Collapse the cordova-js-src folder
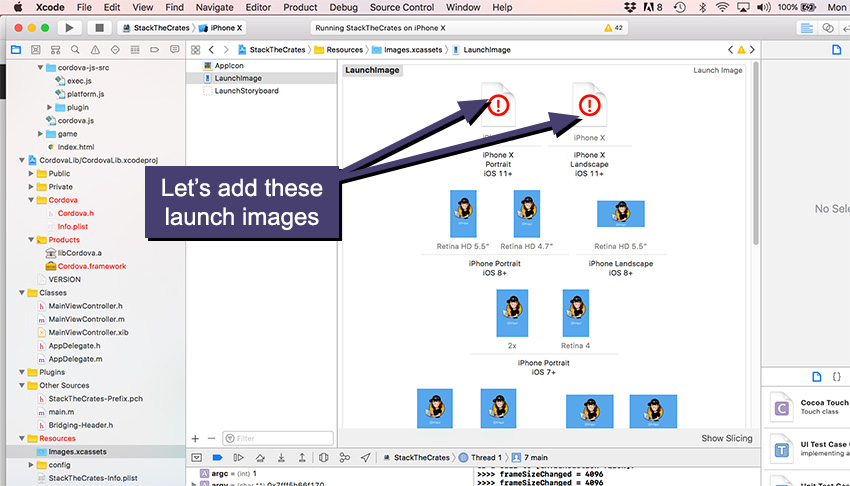Screen dimensions: 850x486 (x=40, y=68)
